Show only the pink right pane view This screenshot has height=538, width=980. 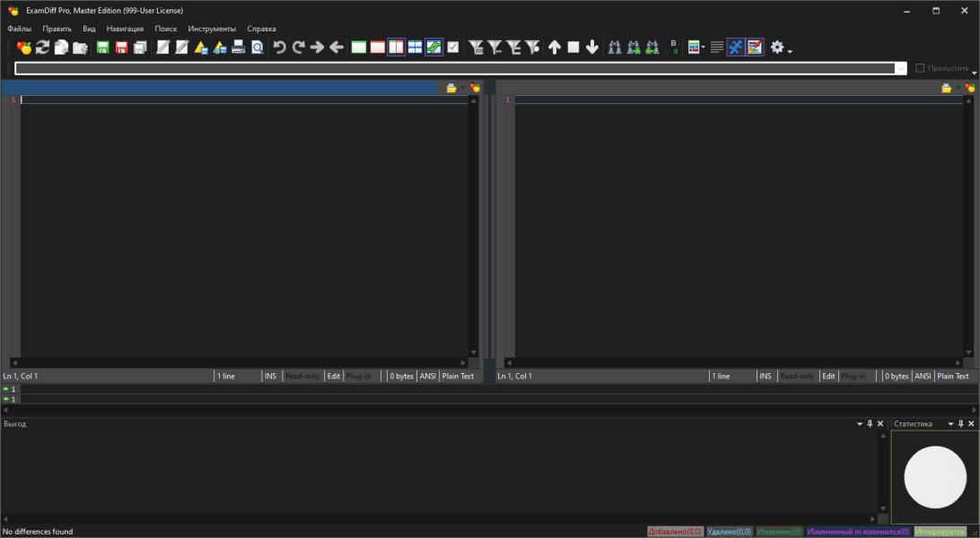tap(377, 48)
